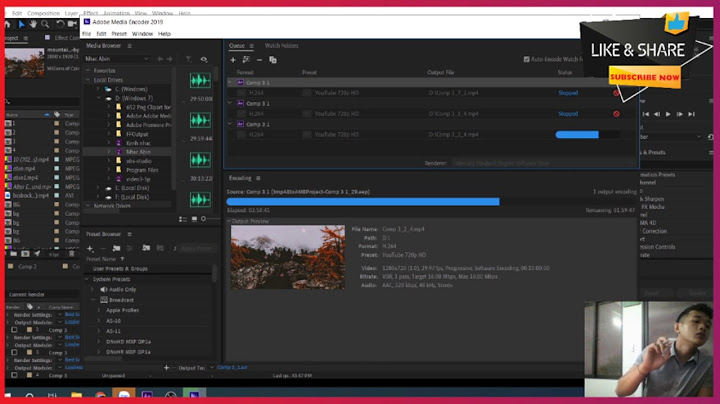This screenshot has width=720, height=404.
Task: Click the Media Browser filter funnel icon
Action: point(189,59)
